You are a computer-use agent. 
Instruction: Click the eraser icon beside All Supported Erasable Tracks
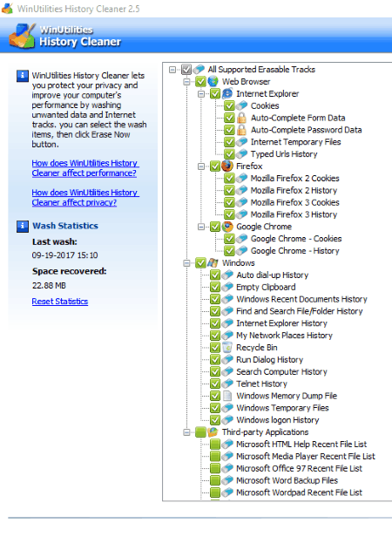(x=199, y=69)
